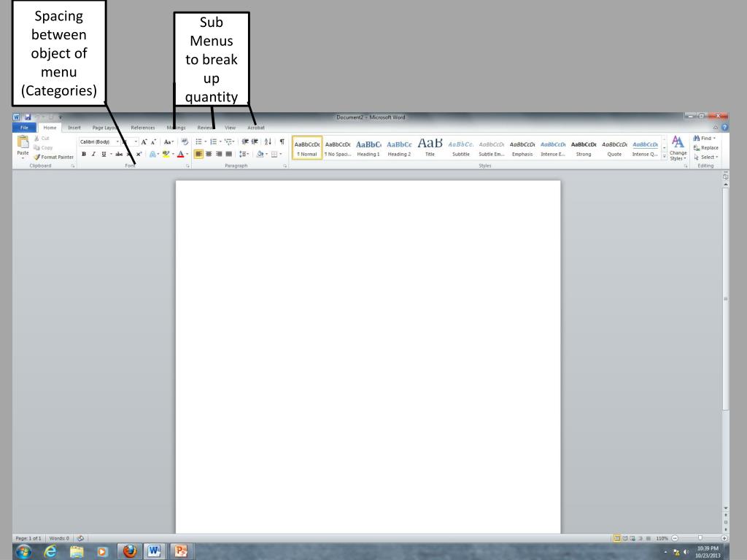
Task: Toggle Italic formatting
Action: click(x=93, y=154)
